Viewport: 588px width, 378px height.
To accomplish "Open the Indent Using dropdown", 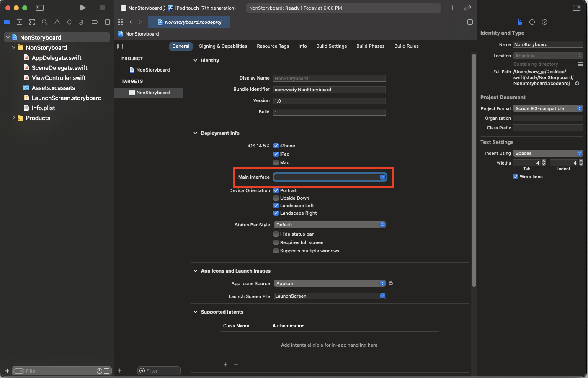I will tap(548, 153).
